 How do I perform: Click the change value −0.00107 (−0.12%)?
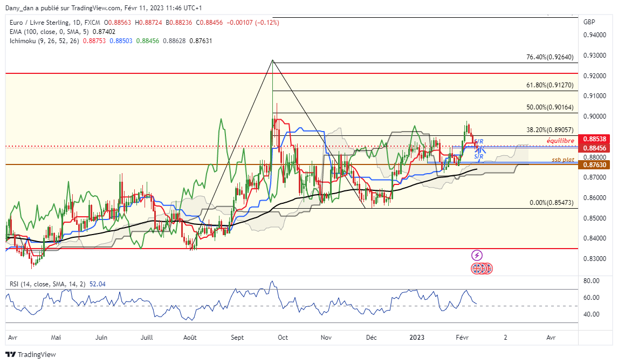tap(253, 23)
